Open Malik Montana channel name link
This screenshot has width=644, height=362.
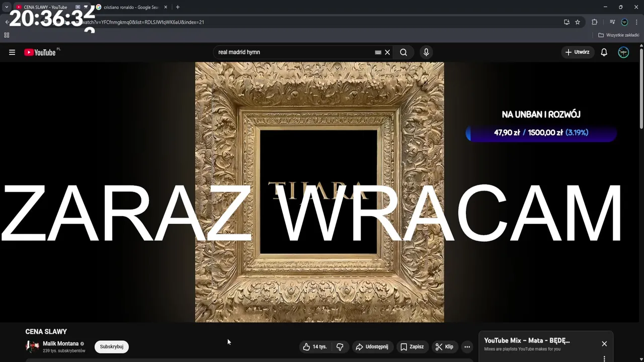pyautogui.click(x=61, y=344)
